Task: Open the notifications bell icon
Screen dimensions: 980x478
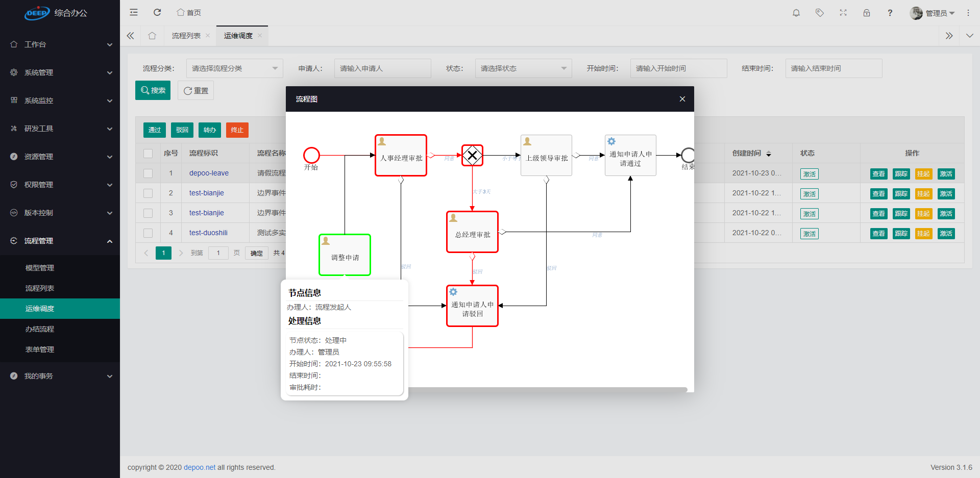Action: pyautogui.click(x=796, y=13)
